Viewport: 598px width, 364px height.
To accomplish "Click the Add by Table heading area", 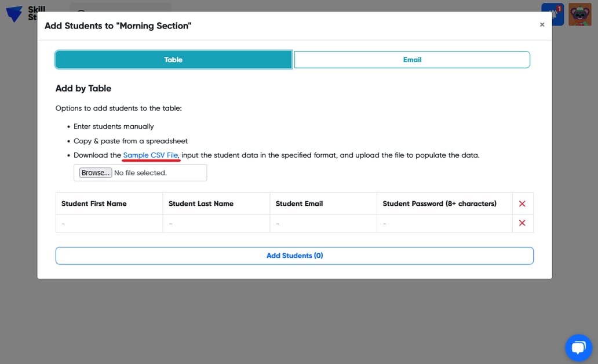I will tap(83, 88).
